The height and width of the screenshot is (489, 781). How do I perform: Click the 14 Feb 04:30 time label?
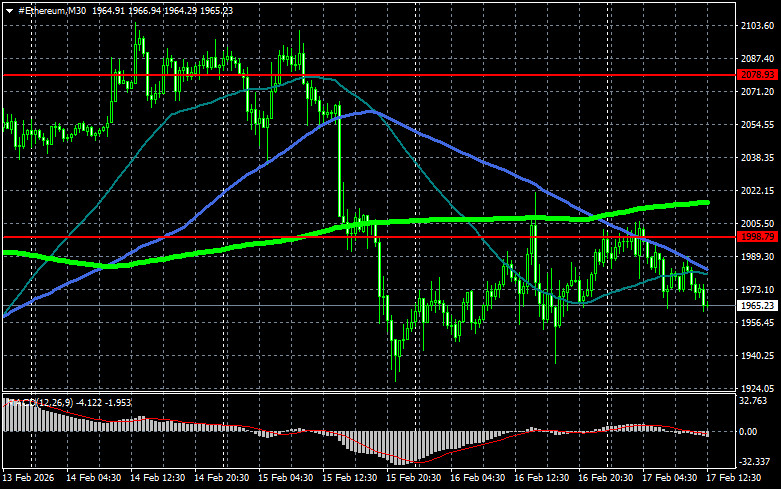pos(94,478)
